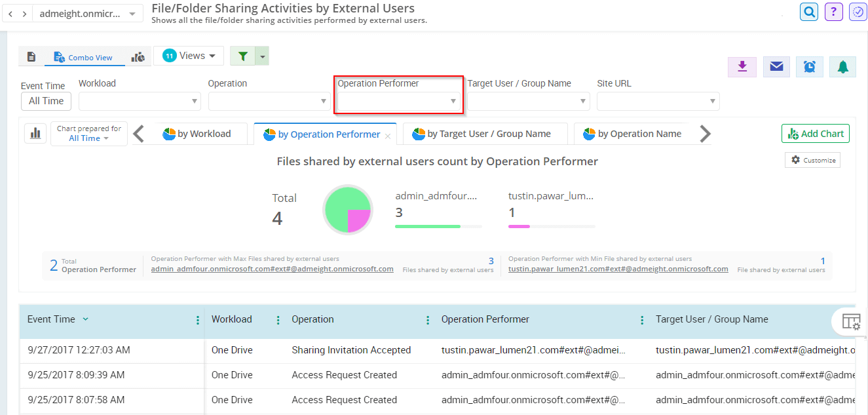
Task: Click the Customize button
Action: tap(812, 160)
